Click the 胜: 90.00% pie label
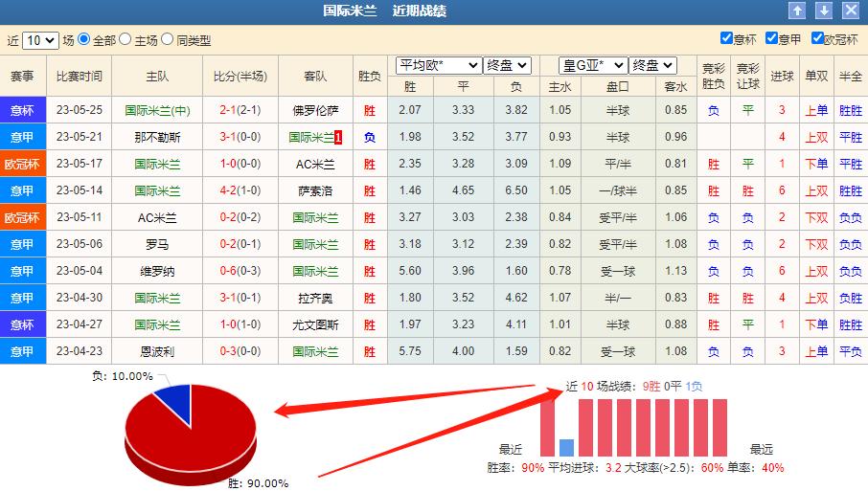868x491 pixels. (259, 483)
